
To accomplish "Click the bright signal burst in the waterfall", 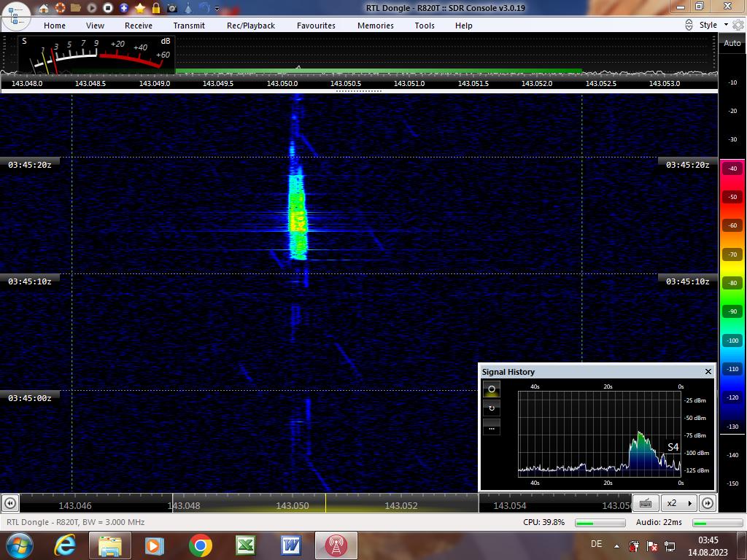I will point(298,218).
